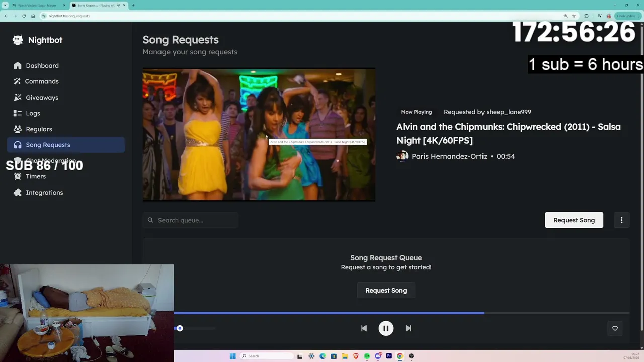The height and width of the screenshot is (362, 644).
Task: Switch to Chrome on the taskbar
Action: (400, 356)
